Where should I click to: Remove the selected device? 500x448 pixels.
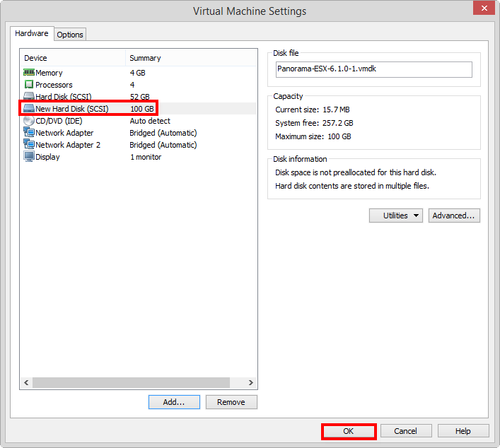[x=231, y=402]
